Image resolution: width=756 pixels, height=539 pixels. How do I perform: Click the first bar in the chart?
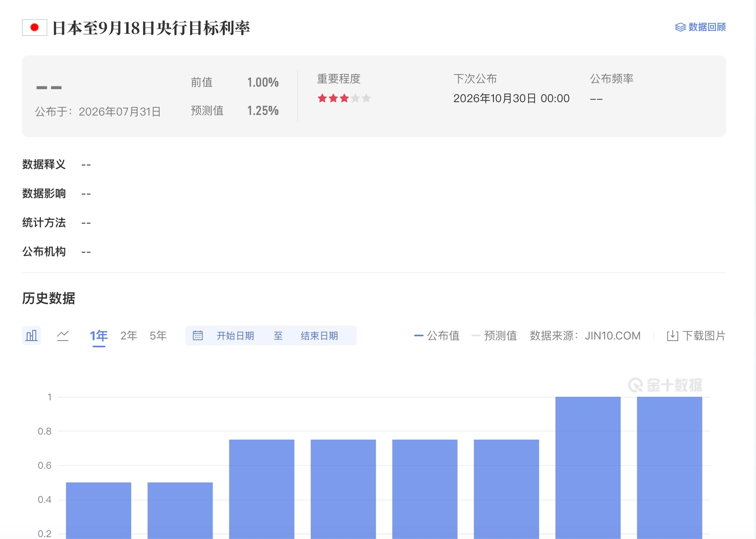pyautogui.click(x=99, y=510)
